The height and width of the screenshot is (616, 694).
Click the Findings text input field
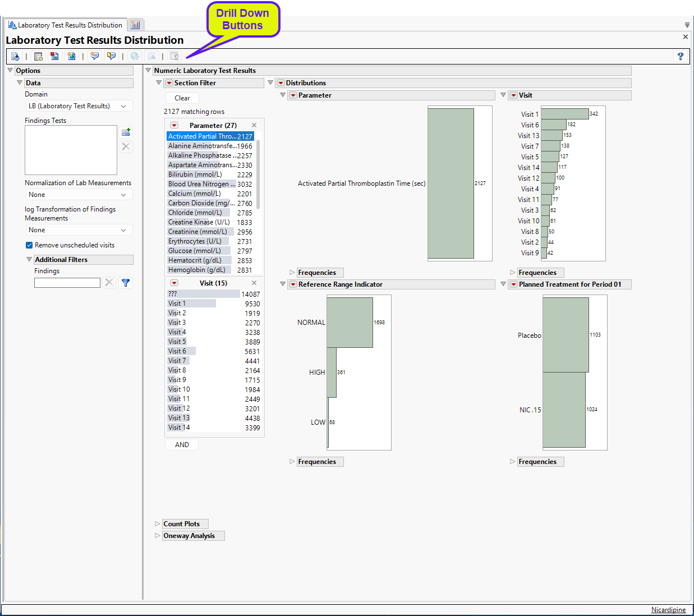[x=67, y=283]
